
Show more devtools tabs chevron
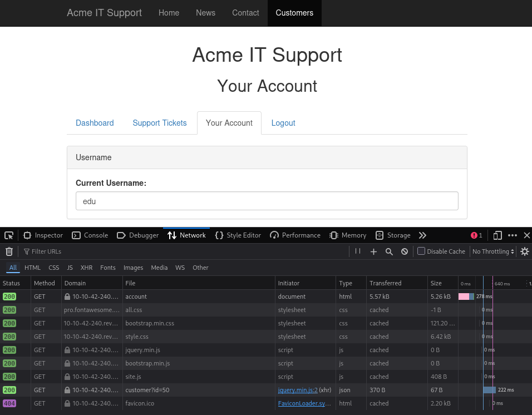pyautogui.click(x=422, y=235)
